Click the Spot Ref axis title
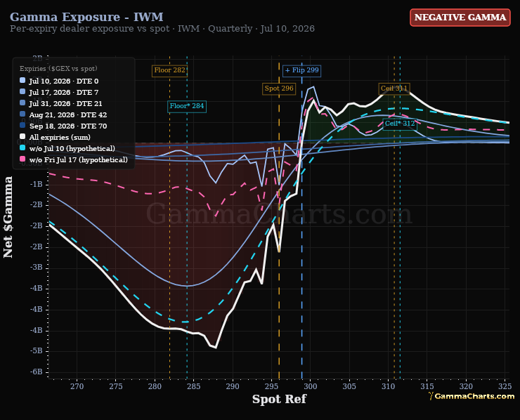The image size is (520, 420). tap(279, 399)
